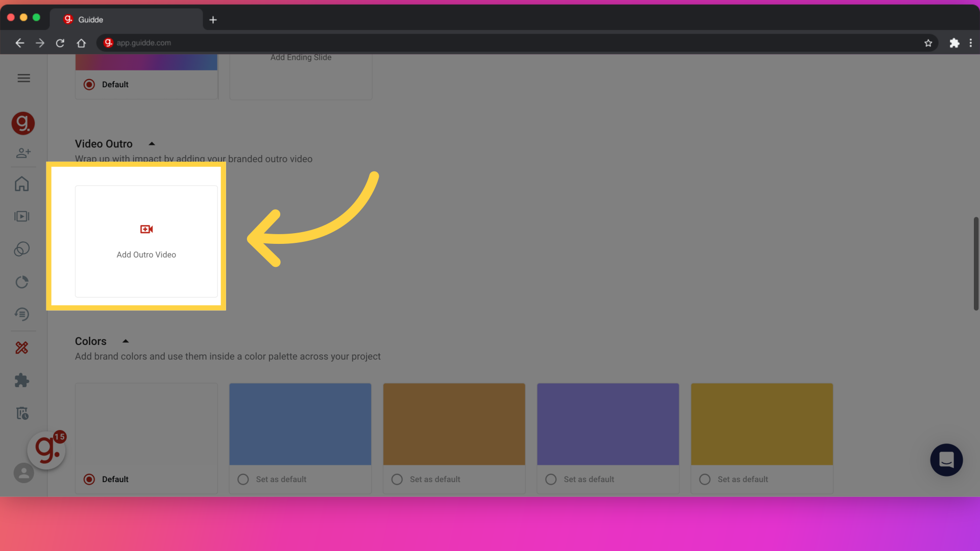Select the Default radio under the ending slide
The width and height of the screenshot is (980, 551).
pyautogui.click(x=89, y=85)
